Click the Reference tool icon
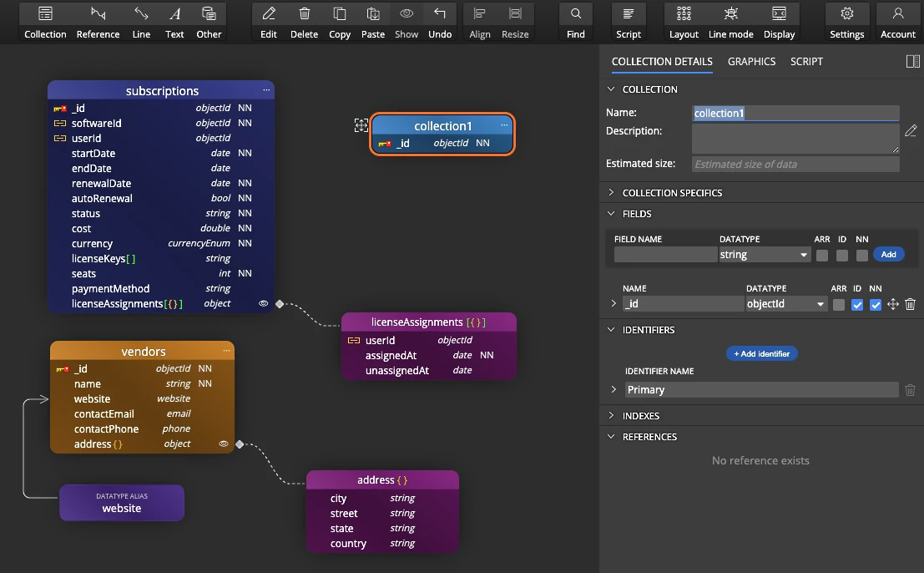The image size is (924, 573). tap(98, 23)
